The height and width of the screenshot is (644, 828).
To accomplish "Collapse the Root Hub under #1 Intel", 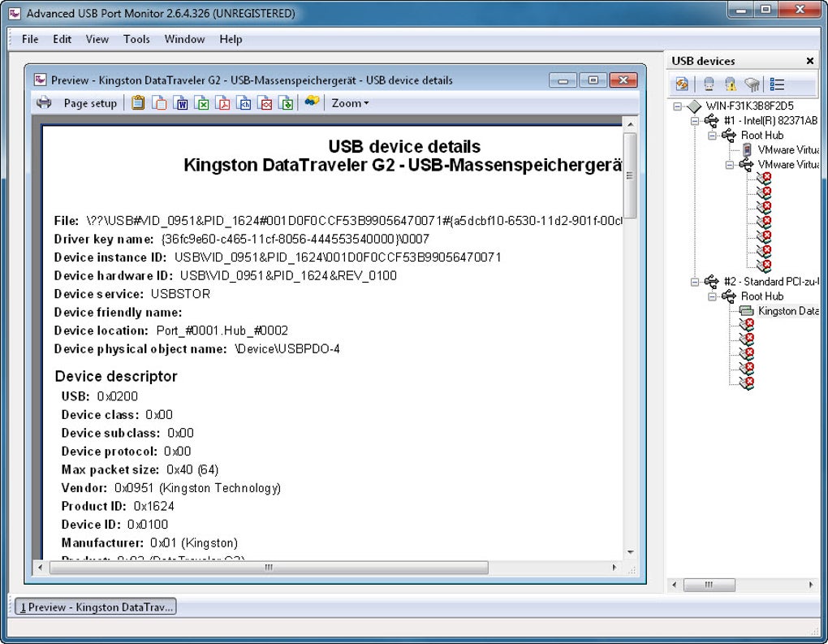I will coord(713,136).
